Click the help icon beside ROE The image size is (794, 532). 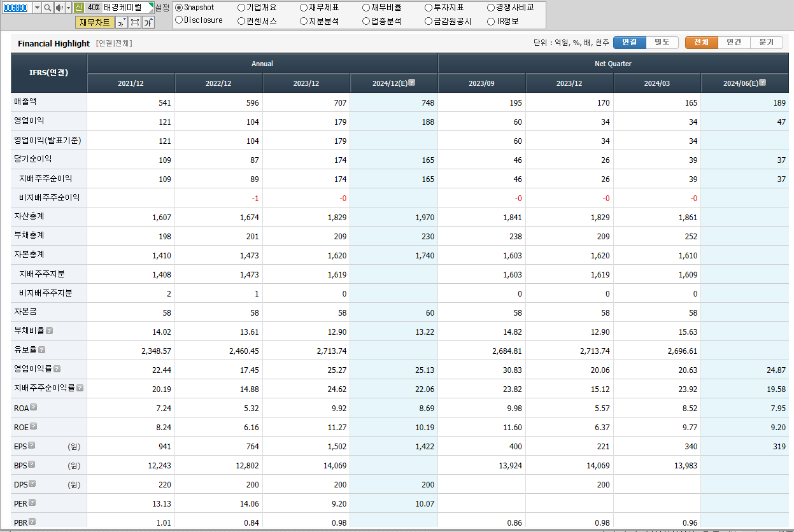pyautogui.click(x=33, y=426)
